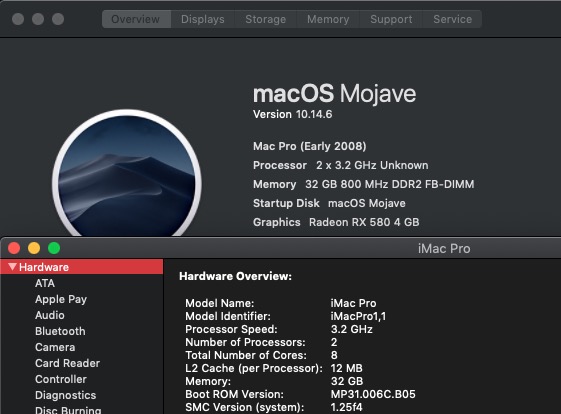The height and width of the screenshot is (414, 561).
Task: Click the L2 Cache value '12 MB'
Action: point(346,368)
